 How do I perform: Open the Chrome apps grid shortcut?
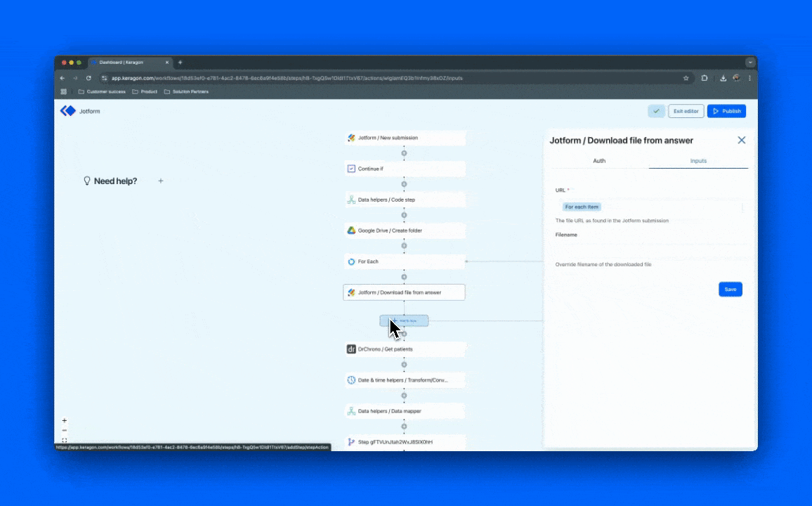[x=64, y=91]
